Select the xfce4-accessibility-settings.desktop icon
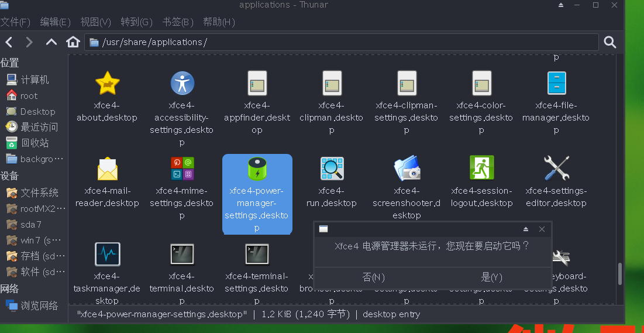644x333 pixels. [182, 83]
